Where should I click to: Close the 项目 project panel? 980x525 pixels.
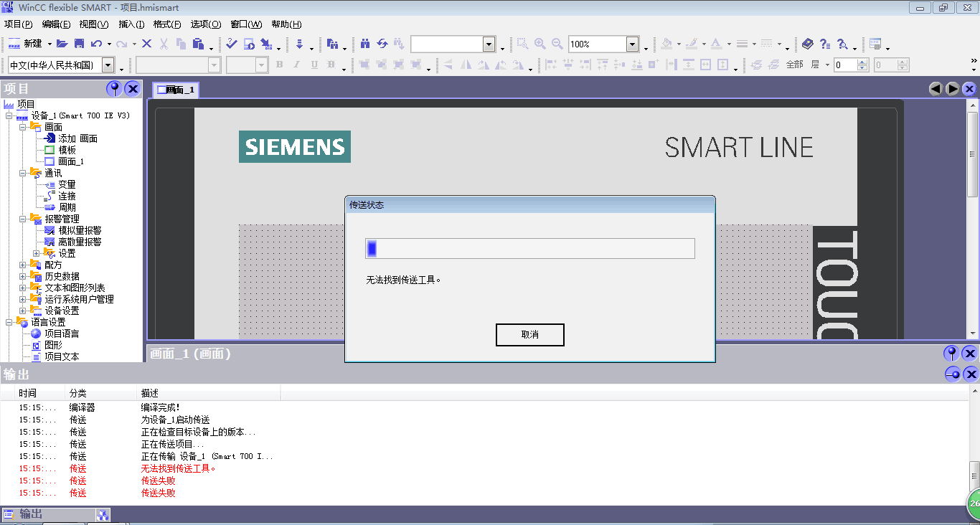[x=133, y=89]
